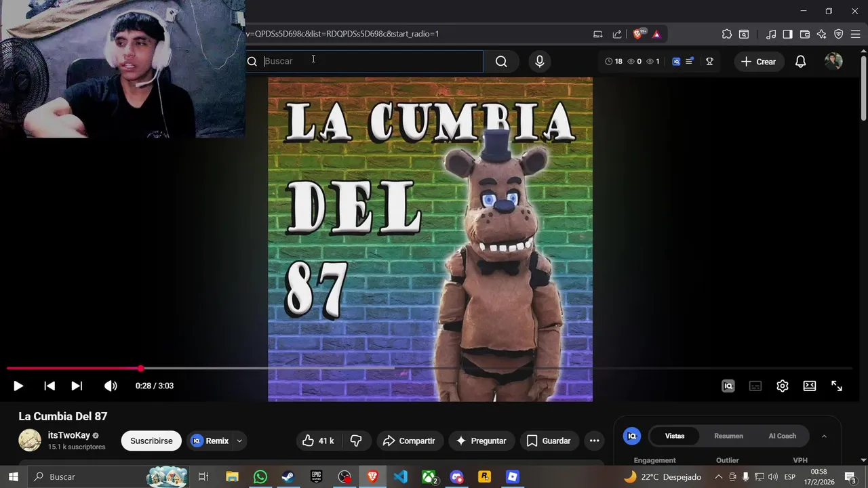Viewport: 868px width, 488px height.
Task: Click the share page icon in address bar
Action: (617, 34)
